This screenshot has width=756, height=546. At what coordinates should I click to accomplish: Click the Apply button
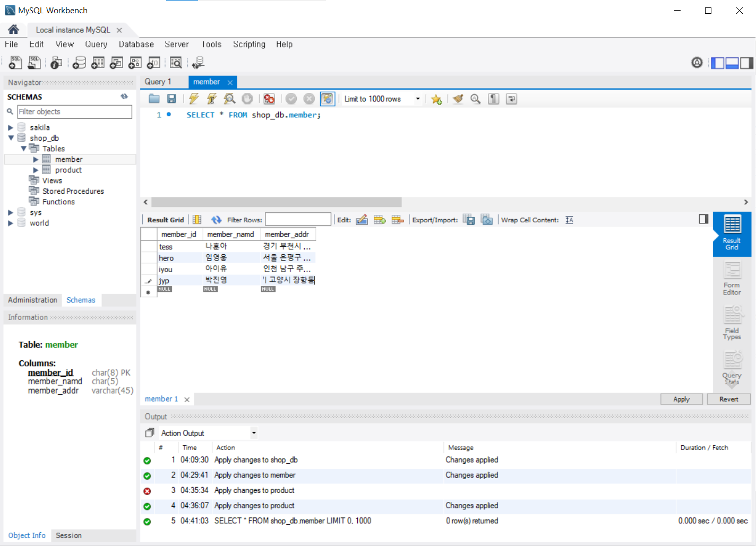tap(682, 399)
